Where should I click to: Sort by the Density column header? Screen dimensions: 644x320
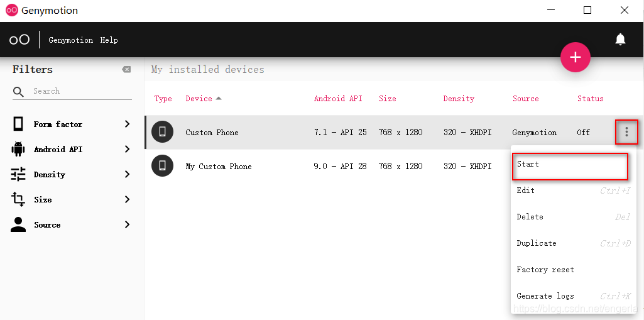click(459, 99)
